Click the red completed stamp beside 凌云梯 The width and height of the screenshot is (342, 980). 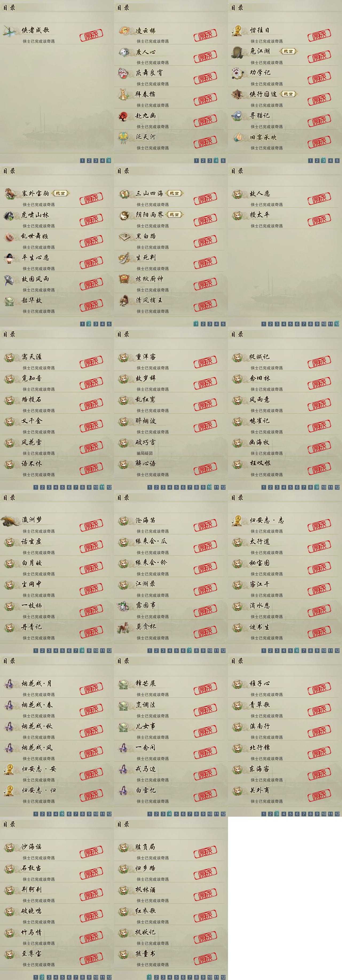pos(205,36)
